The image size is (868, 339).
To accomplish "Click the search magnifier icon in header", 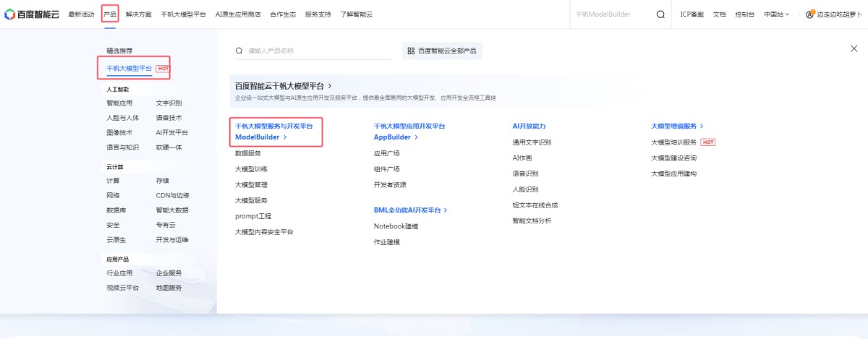I will 660,14.
